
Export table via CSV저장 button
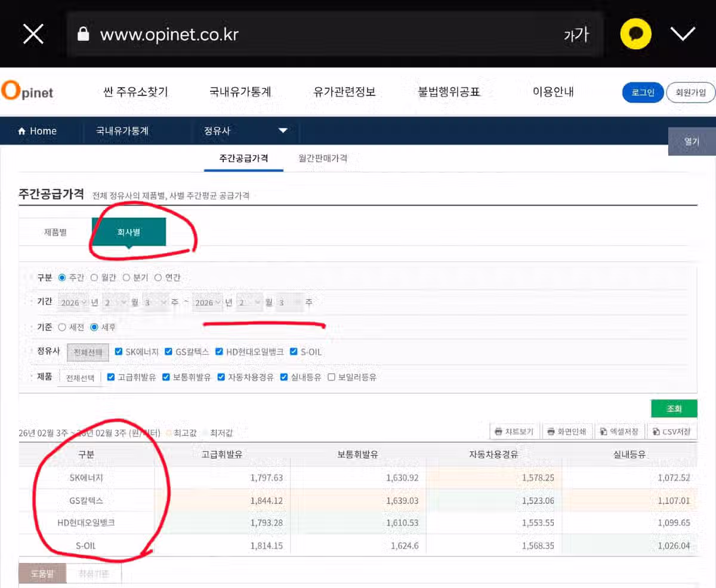click(x=671, y=431)
